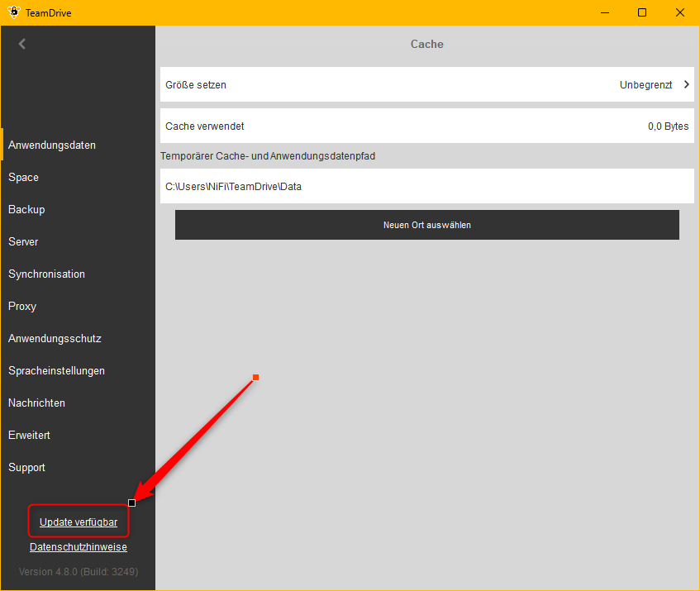Select the Cache verwendet row
700x591 pixels.
click(x=427, y=126)
